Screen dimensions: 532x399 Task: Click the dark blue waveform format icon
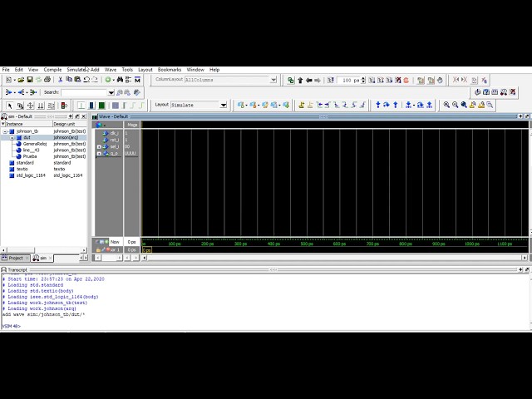[x=91, y=106]
